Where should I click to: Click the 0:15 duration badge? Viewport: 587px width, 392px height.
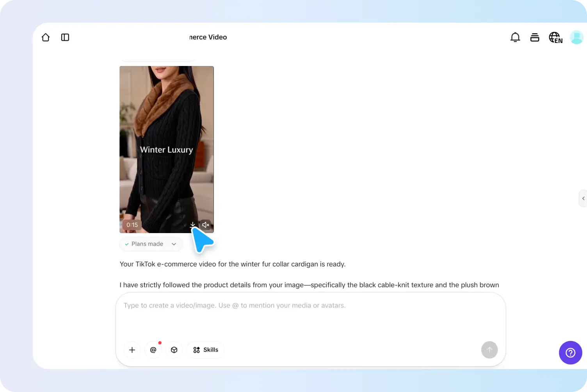(132, 225)
